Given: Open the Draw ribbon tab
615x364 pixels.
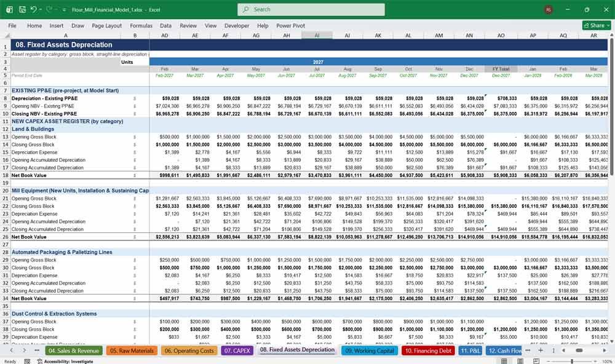Looking at the screenshot, I should [77, 25].
